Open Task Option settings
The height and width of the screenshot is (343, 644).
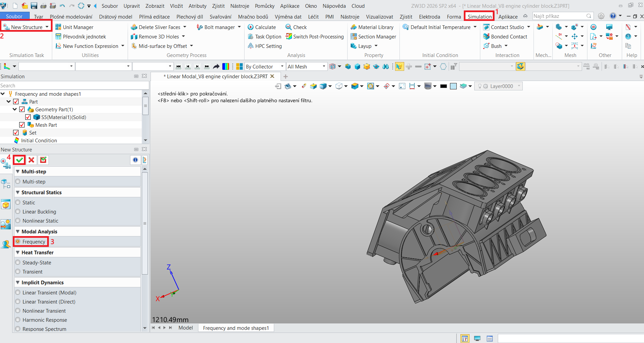coord(264,36)
